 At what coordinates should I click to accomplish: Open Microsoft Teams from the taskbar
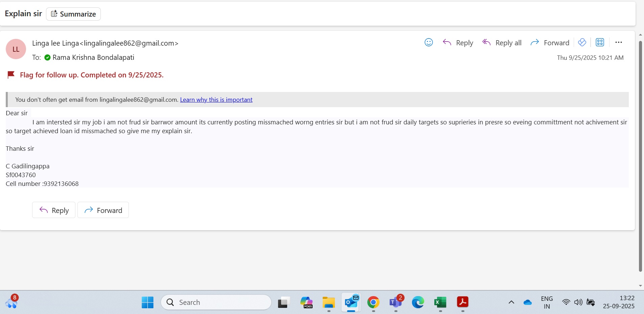click(x=395, y=302)
